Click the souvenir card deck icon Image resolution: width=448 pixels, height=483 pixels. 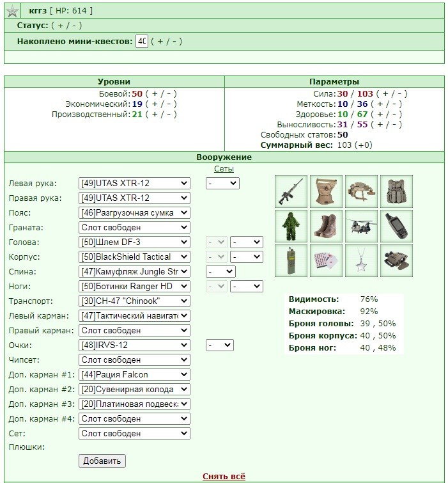(326, 260)
